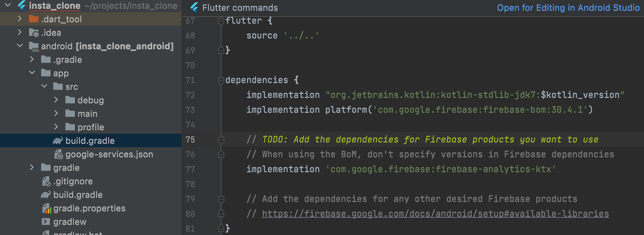644x235 pixels.
Task: Expand the gradle folder under android
Action: (x=32, y=167)
